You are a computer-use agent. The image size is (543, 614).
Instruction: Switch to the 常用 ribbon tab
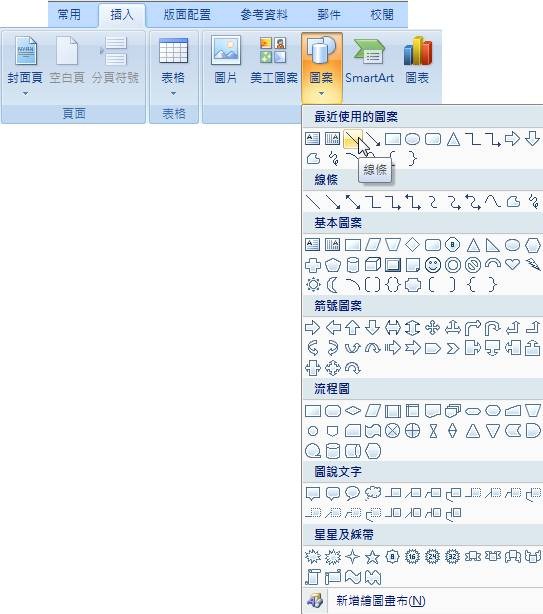click(69, 15)
